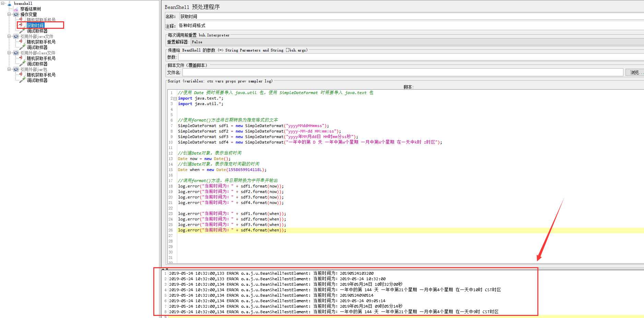Collapse the beanshell root node

tap(2, 3)
